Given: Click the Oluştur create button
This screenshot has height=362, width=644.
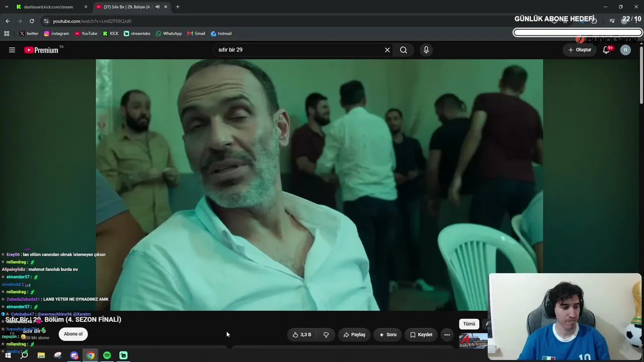Looking at the screenshot, I should [x=580, y=50].
